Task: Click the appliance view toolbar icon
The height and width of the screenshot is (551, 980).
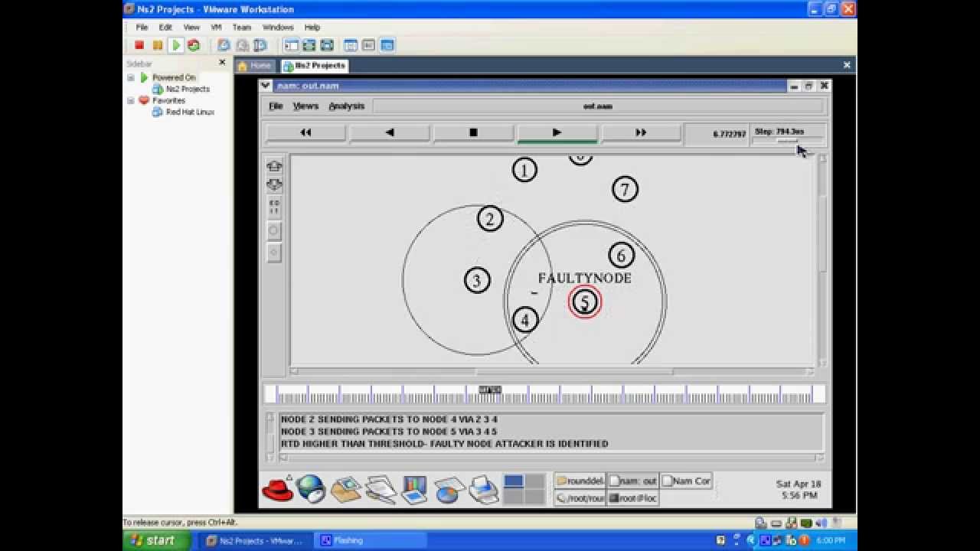Action: click(x=368, y=45)
